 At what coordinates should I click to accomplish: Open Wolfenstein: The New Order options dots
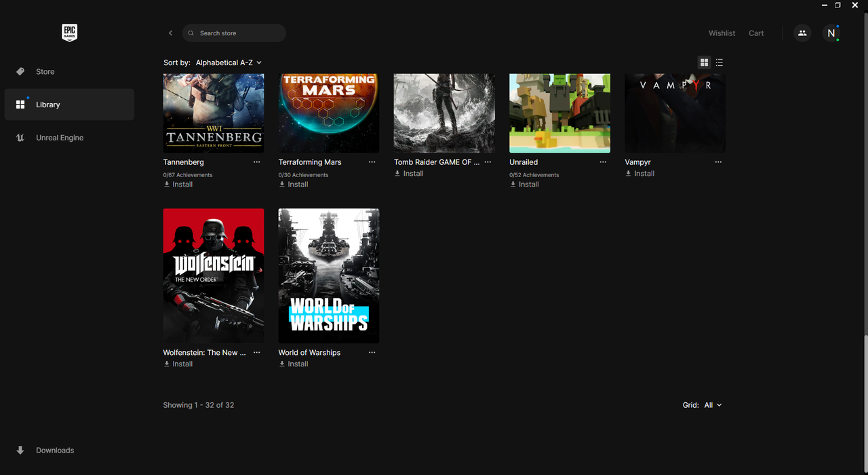pyautogui.click(x=256, y=353)
